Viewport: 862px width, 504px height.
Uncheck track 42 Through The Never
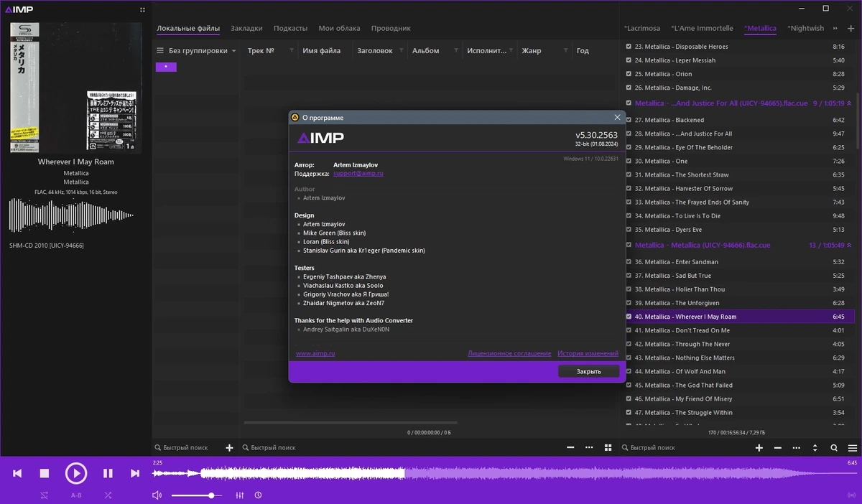629,344
